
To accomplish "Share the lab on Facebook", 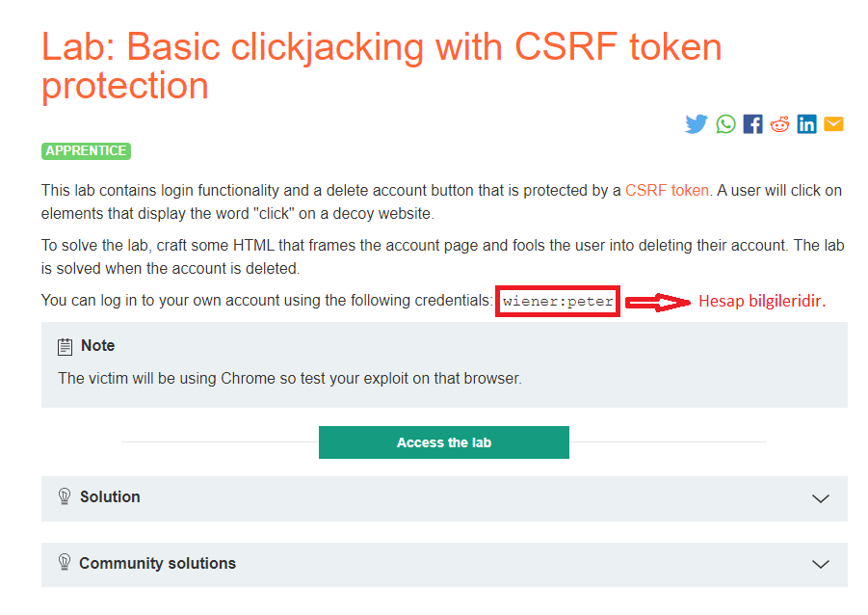I will (752, 123).
